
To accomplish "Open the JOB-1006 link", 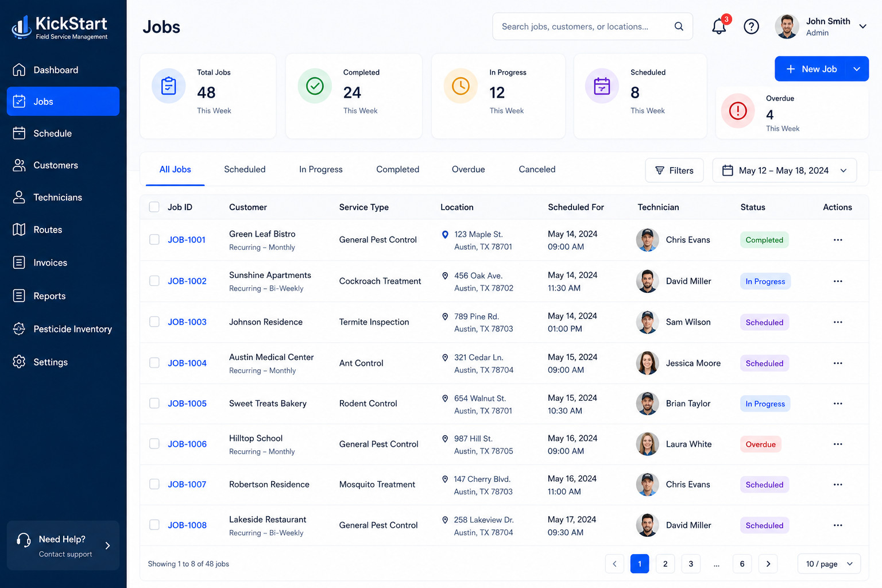I will point(187,444).
